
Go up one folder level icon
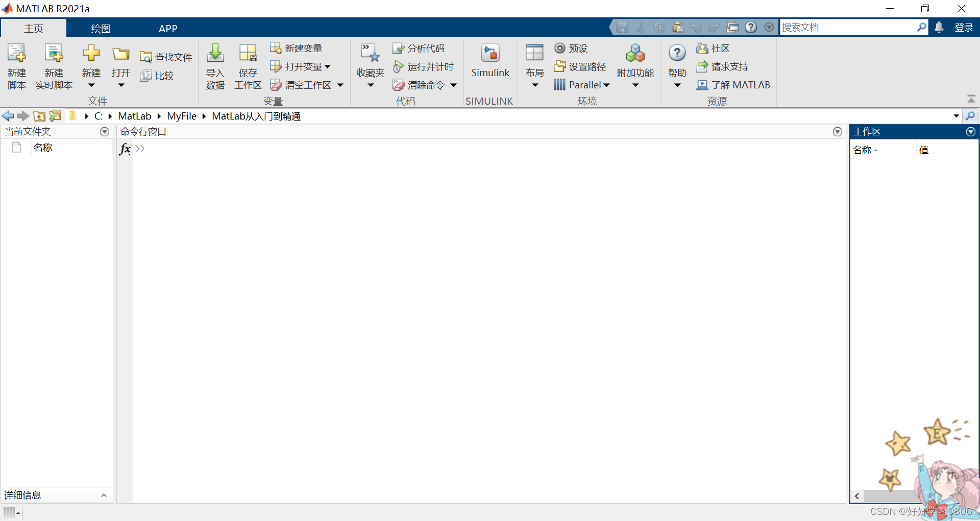pyautogui.click(x=39, y=116)
